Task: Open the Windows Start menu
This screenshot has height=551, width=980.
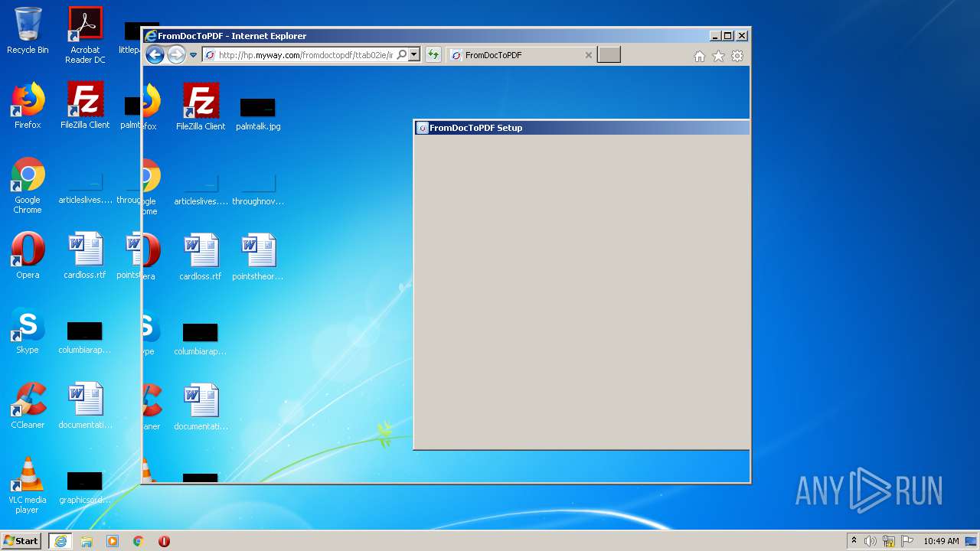Action: coord(21,540)
